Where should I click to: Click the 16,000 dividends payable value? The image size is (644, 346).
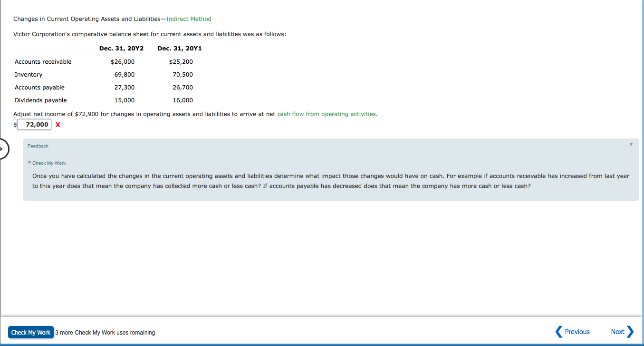[183, 100]
